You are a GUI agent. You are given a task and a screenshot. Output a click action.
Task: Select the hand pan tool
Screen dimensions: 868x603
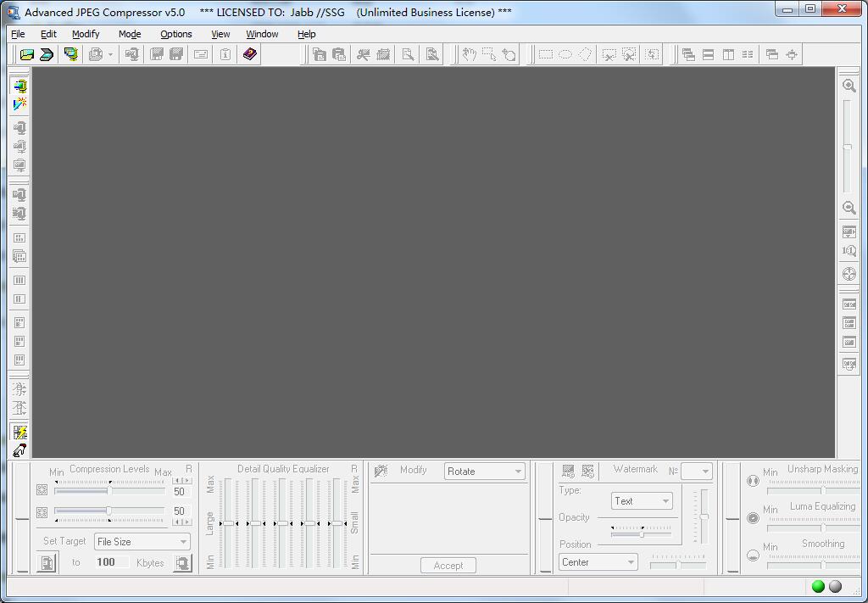point(469,54)
